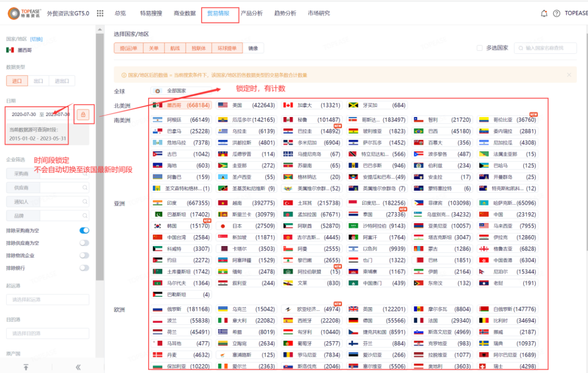Select the 独联体 data tab
This screenshot has height=373, width=588.
(x=199, y=48)
